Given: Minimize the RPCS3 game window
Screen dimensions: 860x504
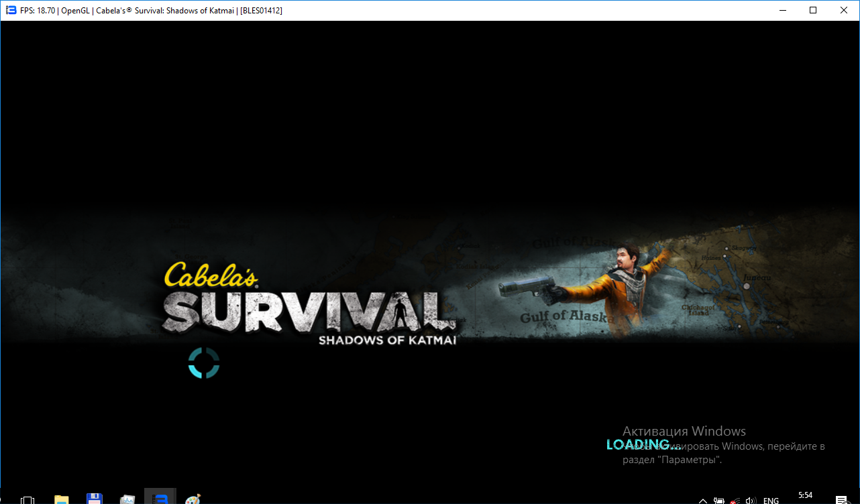Looking at the screenshot, I should (782, 10).
